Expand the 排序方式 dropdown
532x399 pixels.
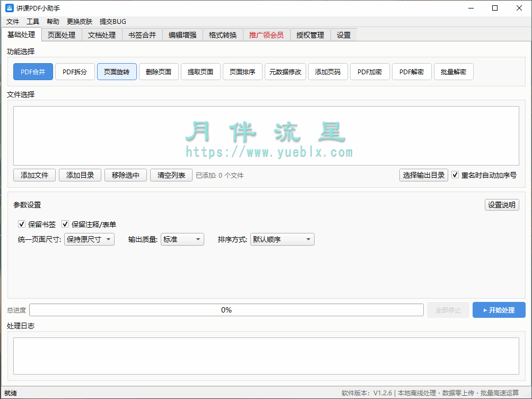coord(282,239)
